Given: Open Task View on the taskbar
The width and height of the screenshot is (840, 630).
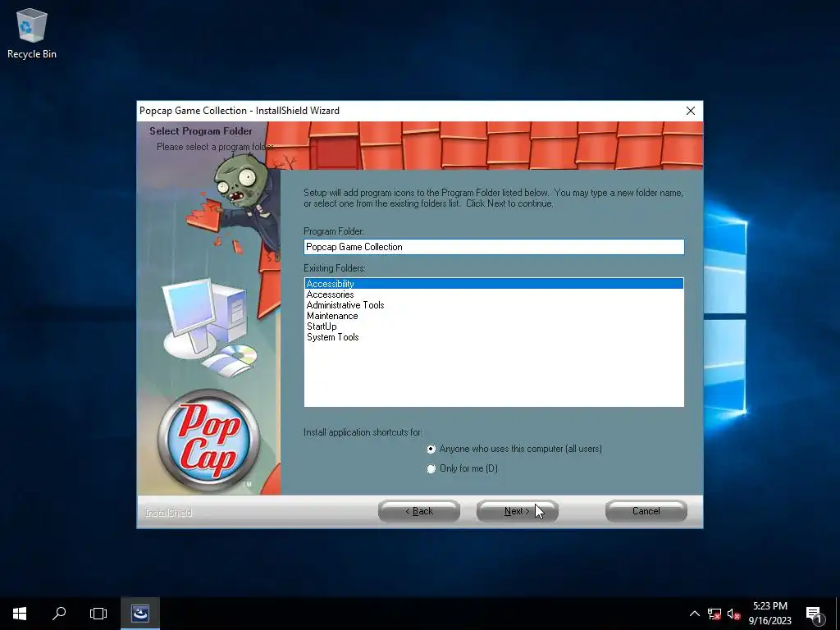Looking at the screenshot, I should (98, 614).
